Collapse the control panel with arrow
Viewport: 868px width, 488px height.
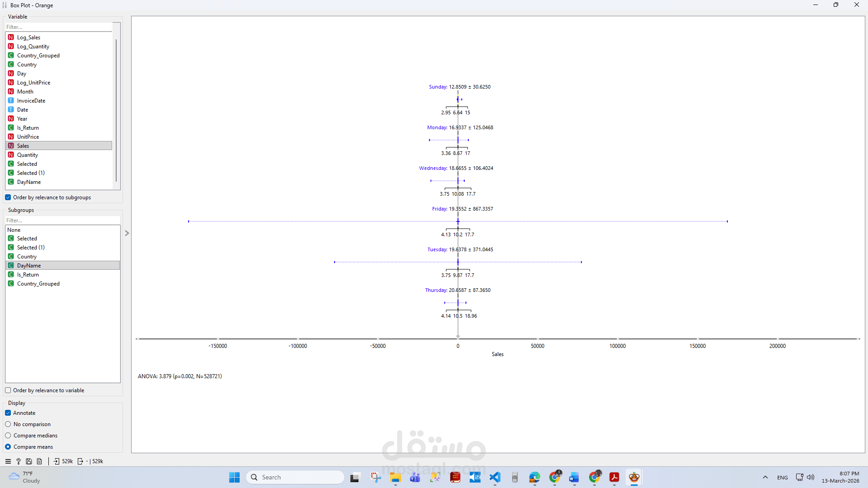pyautogui.click(x=127, y=233)
